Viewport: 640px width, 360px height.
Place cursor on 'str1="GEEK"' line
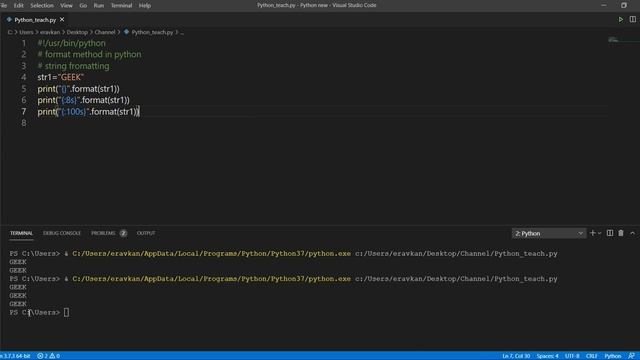(x=60, y=77)
